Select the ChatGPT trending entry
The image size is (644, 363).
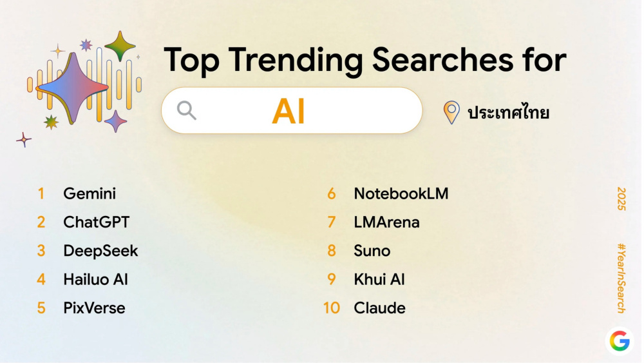coord(96,222)
